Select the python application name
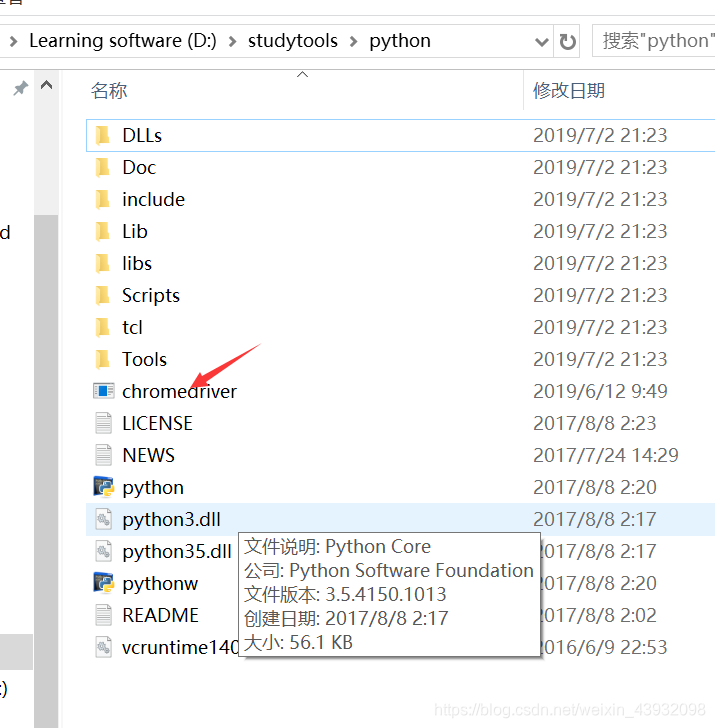 [x=153, y=488]
